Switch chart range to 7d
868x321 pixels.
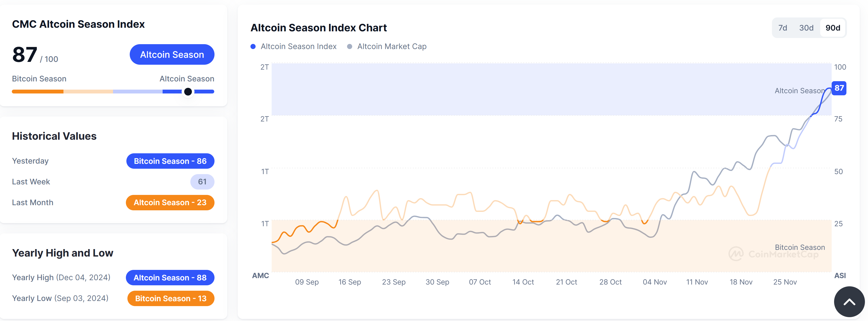click(782, 28)
